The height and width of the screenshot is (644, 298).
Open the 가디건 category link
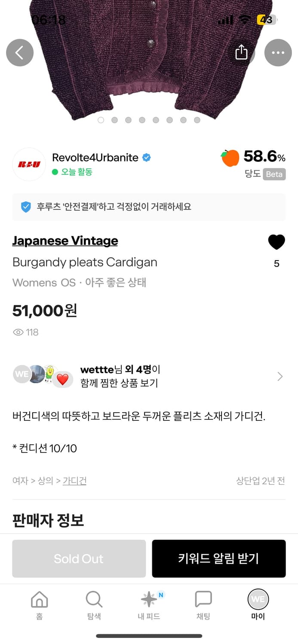click(x=74, y=481)
